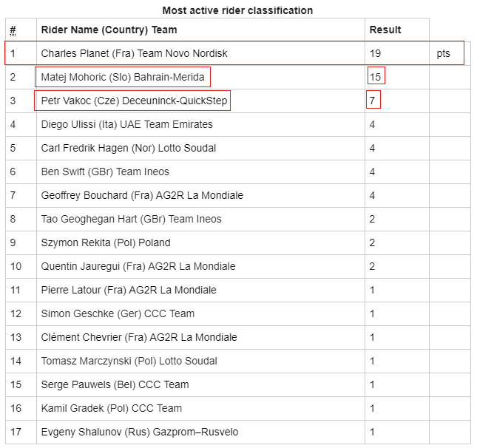Click the result 4 for Ben Swift

pos(372,172)
